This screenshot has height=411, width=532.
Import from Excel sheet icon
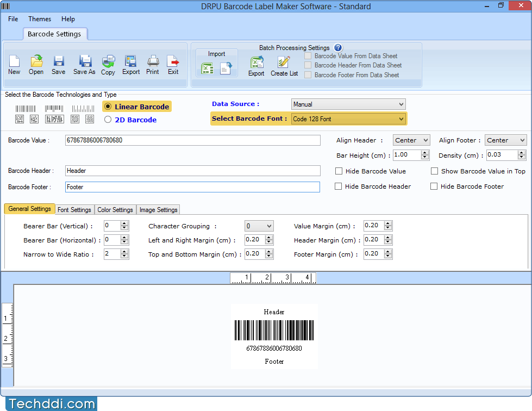tap(207, 68)
